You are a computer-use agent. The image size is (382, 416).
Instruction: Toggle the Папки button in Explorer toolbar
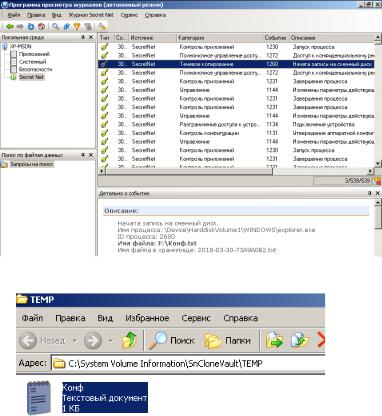[228, 340]
